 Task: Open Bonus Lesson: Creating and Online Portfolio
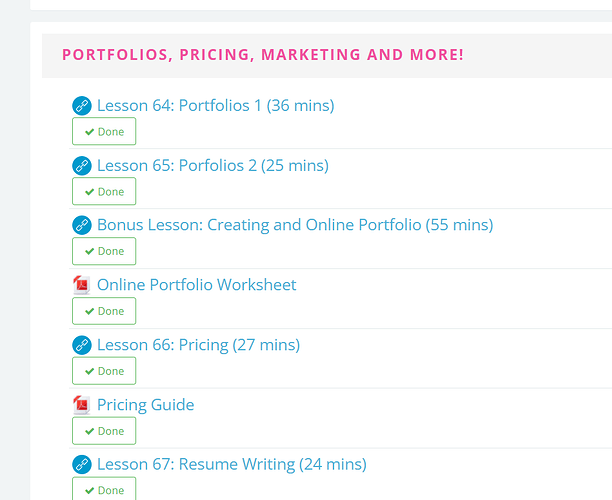click(x=294, y=225)
